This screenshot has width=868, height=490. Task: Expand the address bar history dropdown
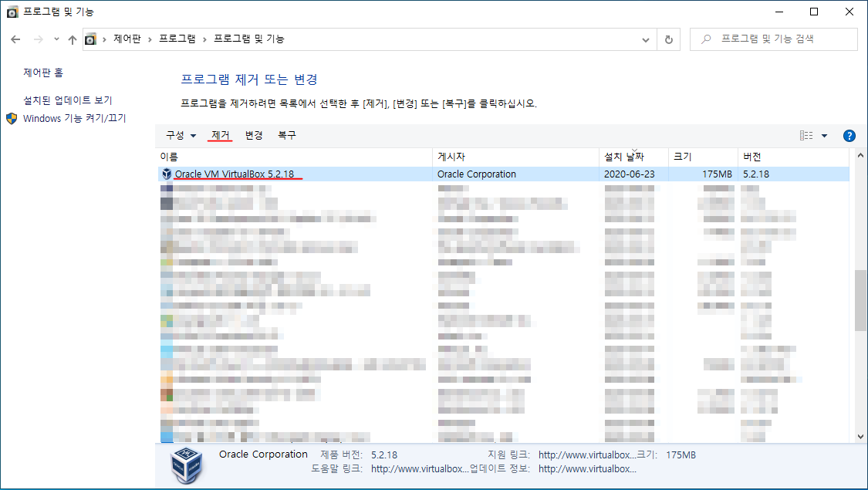click(x=646, y=39)
